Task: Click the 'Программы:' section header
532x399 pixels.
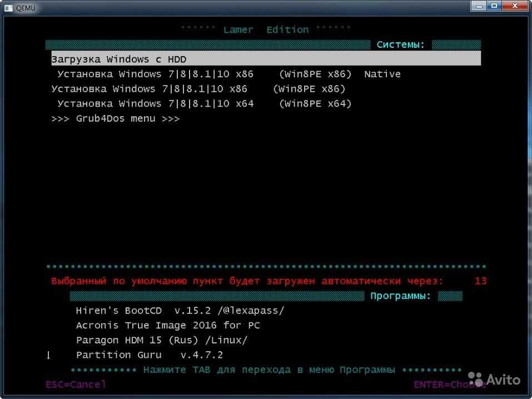Action: pos(400,296)
